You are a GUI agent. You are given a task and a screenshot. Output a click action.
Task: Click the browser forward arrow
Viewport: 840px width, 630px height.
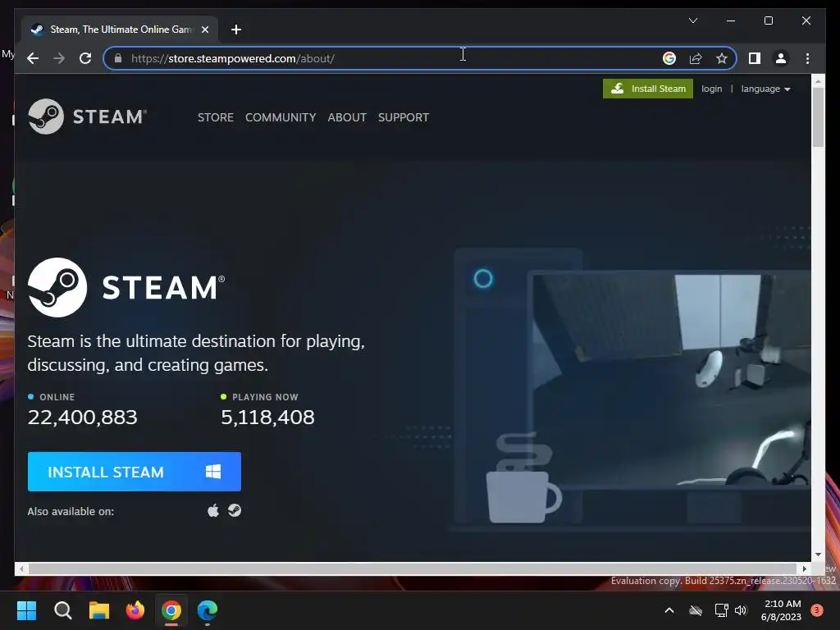point(59,58)
